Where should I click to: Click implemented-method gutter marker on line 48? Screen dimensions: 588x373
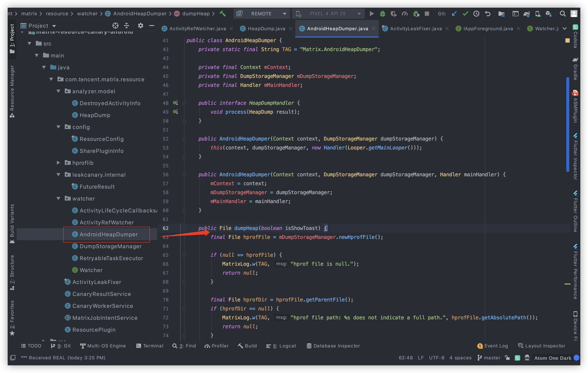[175, 103]
